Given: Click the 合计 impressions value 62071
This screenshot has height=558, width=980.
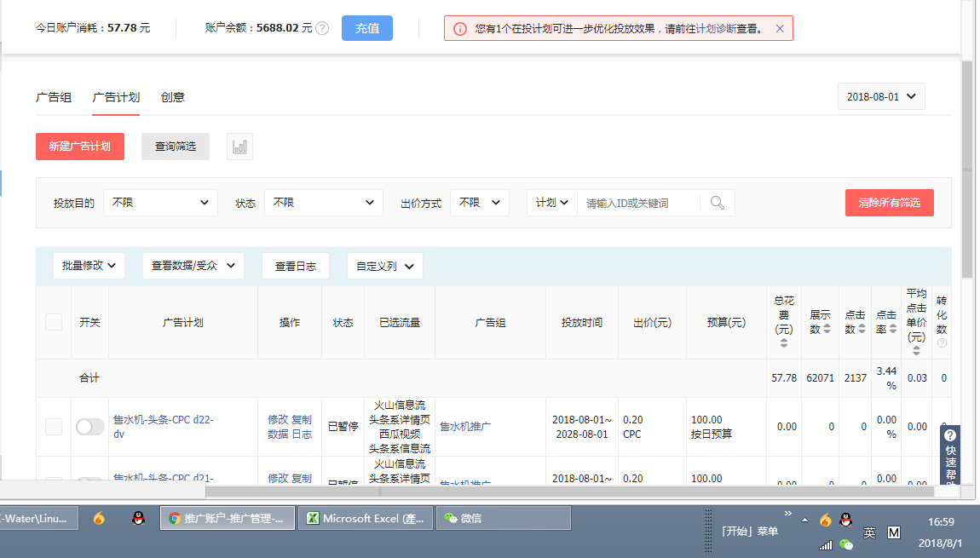Looking at the screenshot, I should pyautogui.click(x=820, y=378).
